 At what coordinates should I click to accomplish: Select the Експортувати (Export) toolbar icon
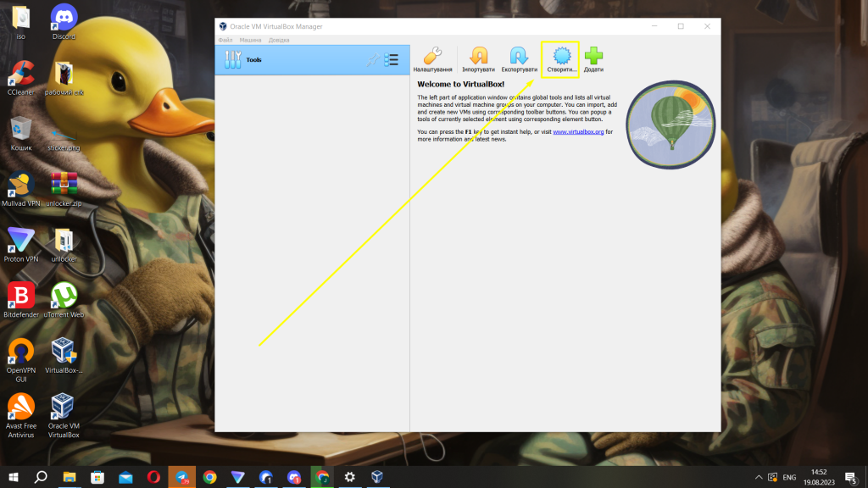(520, 58)
